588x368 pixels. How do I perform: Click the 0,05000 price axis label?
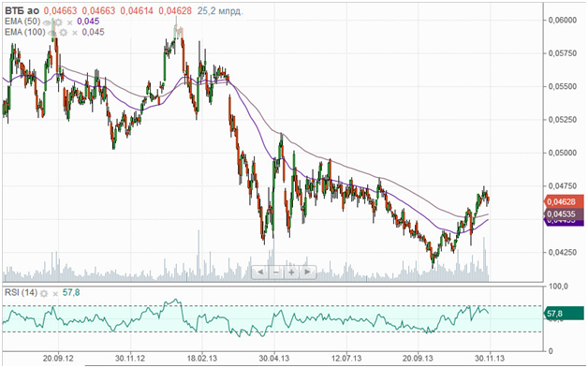[563, 153]
